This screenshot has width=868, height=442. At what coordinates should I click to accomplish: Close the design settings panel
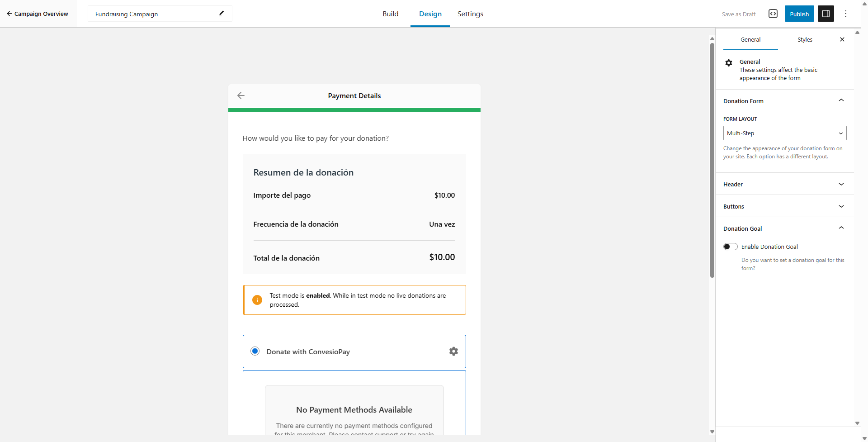click(842, 39)
